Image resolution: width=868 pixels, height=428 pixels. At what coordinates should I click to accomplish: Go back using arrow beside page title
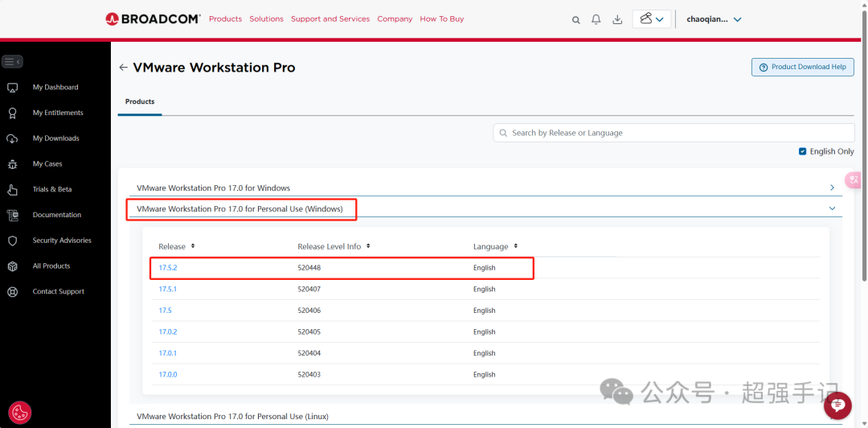[124, 68]
